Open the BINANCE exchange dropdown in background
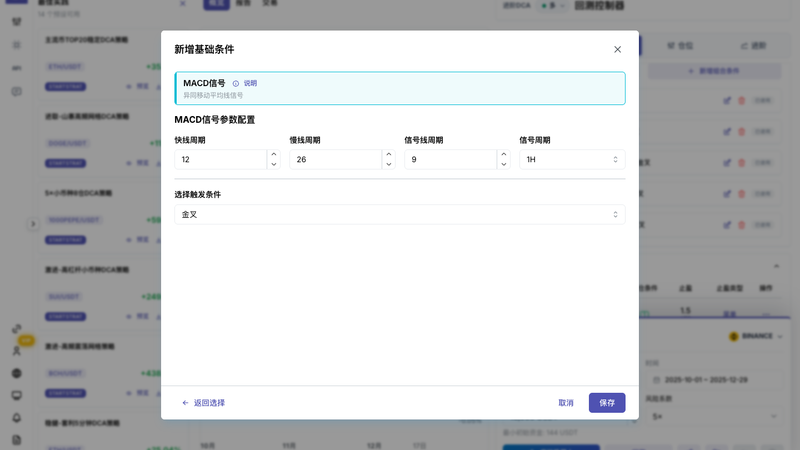This screenshot has height=450, width=800. [756, 336]
